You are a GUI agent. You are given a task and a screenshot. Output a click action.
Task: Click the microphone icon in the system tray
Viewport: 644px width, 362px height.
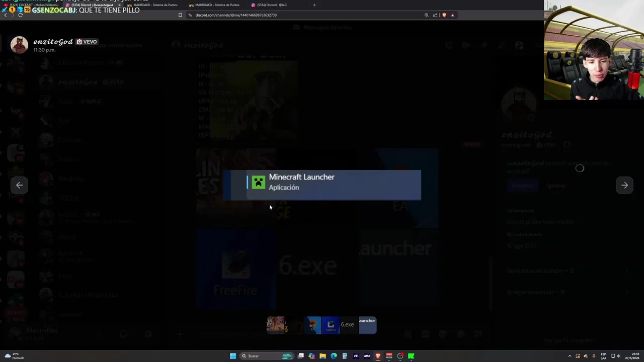[594, 356]
